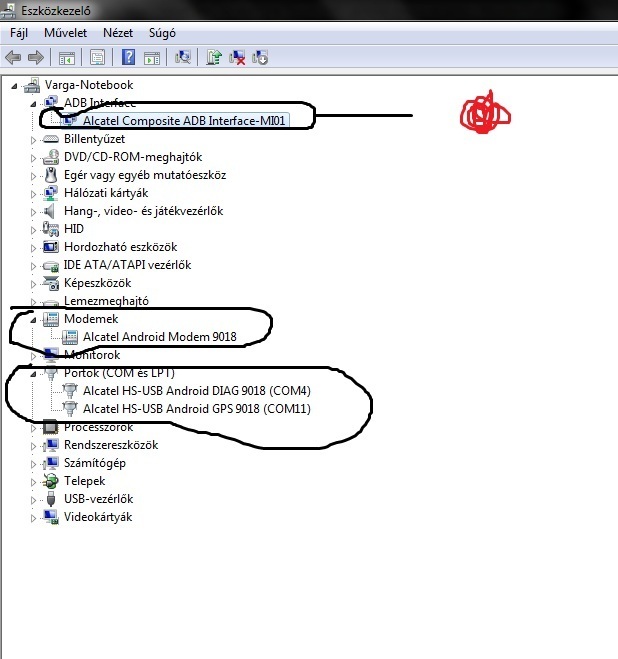Click the Disable device toolbar icon
The width and height of the screenshot is (618, 659).
pyautogui.click(x=260, y=58)
